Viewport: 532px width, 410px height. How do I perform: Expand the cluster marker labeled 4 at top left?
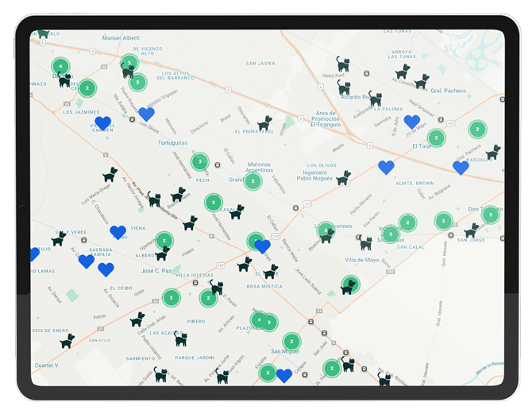(60, 66)
